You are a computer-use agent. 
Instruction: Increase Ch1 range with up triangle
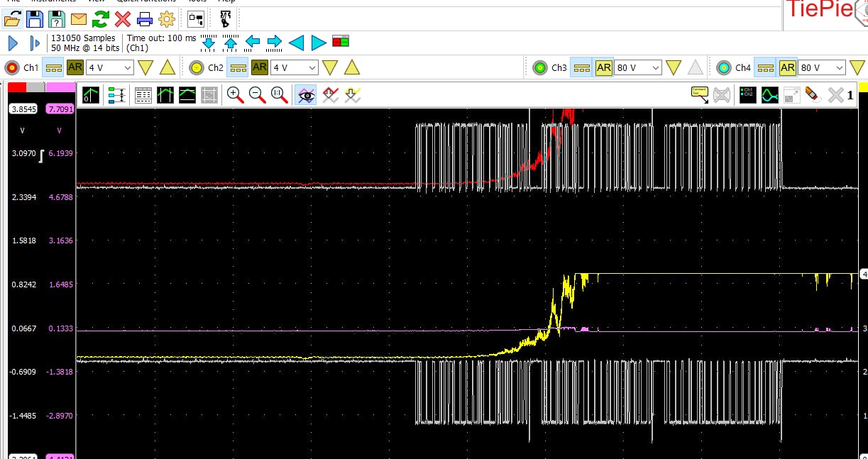pos(167,67)
